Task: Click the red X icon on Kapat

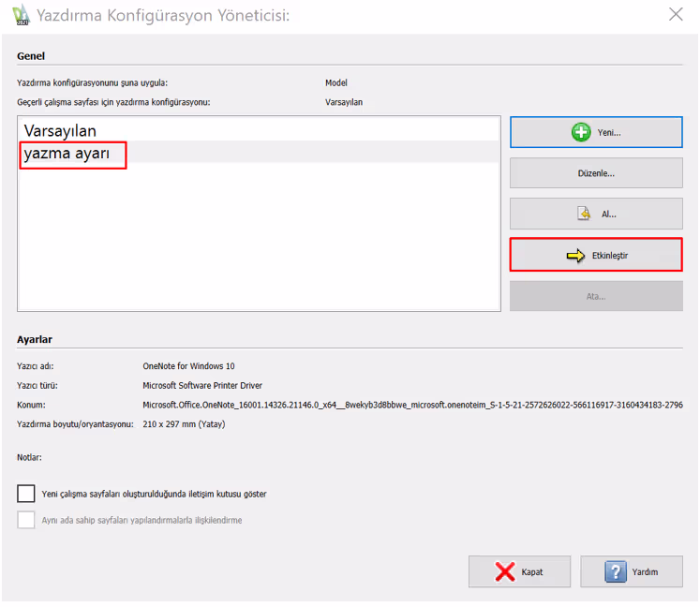Action: [x=505, y=571]
